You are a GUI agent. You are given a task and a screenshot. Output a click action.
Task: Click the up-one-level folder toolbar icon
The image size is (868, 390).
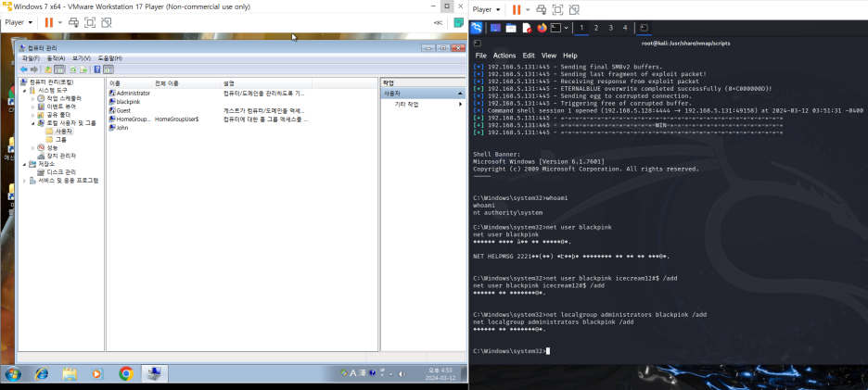coord(49,69)
